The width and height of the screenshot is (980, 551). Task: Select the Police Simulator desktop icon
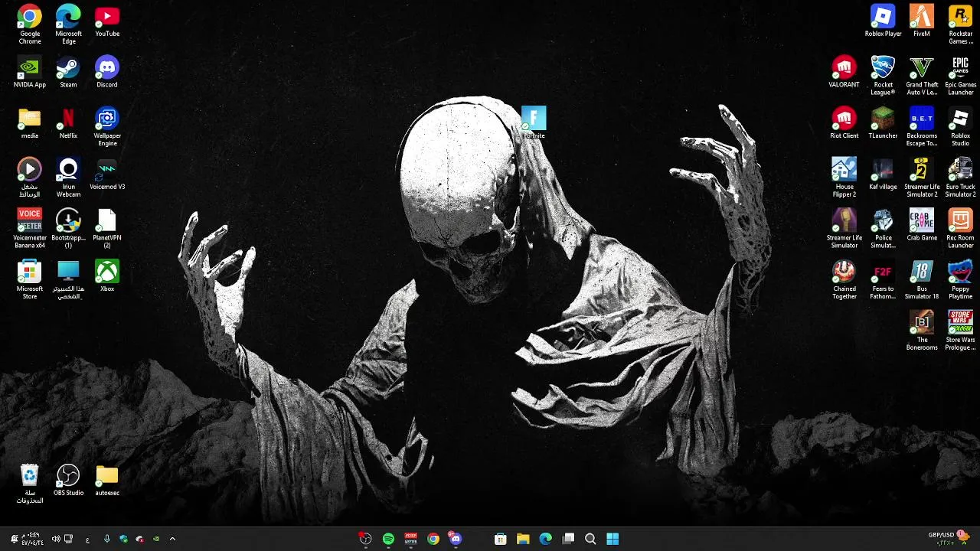(883, 228)
